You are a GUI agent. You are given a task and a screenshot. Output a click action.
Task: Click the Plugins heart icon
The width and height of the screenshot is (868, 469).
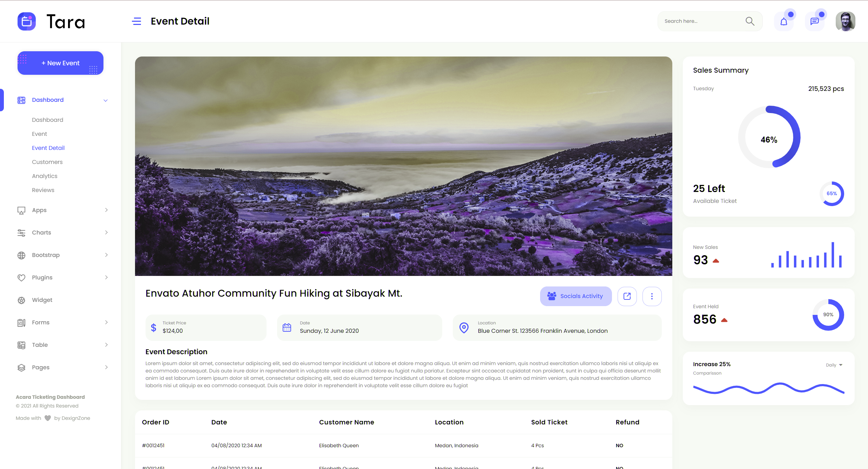pos(21,278)
